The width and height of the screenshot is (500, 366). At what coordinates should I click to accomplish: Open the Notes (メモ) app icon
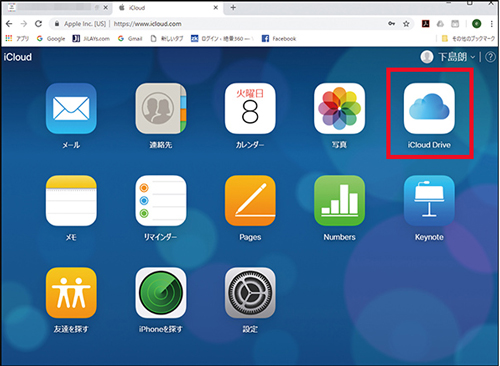point(71,201)
